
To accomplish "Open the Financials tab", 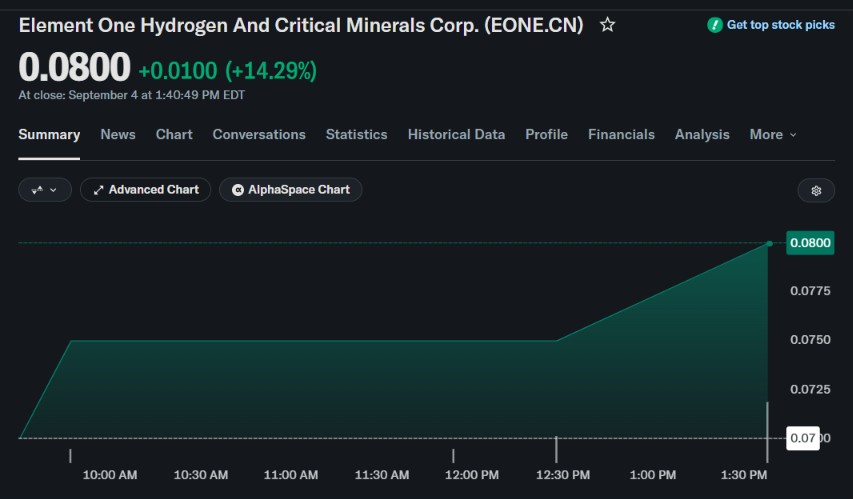I will (x=621, y=134).
